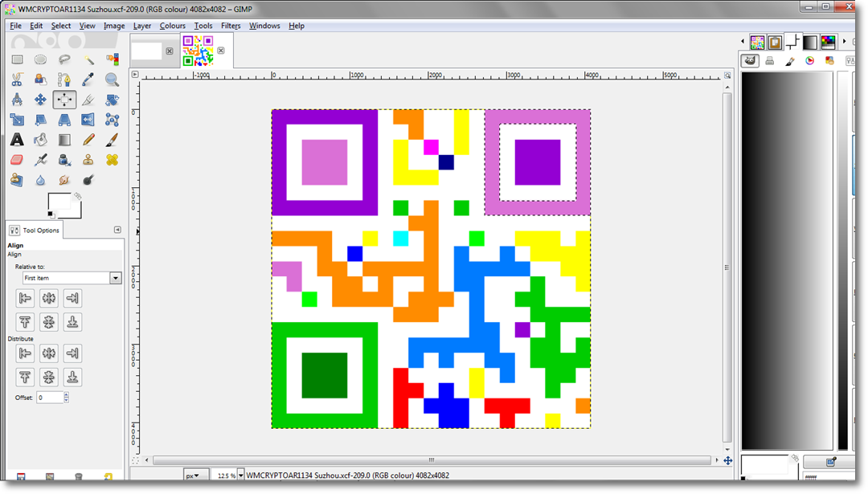
Task: Open the px unit dropdown in status bar
Action: point(196,476)
